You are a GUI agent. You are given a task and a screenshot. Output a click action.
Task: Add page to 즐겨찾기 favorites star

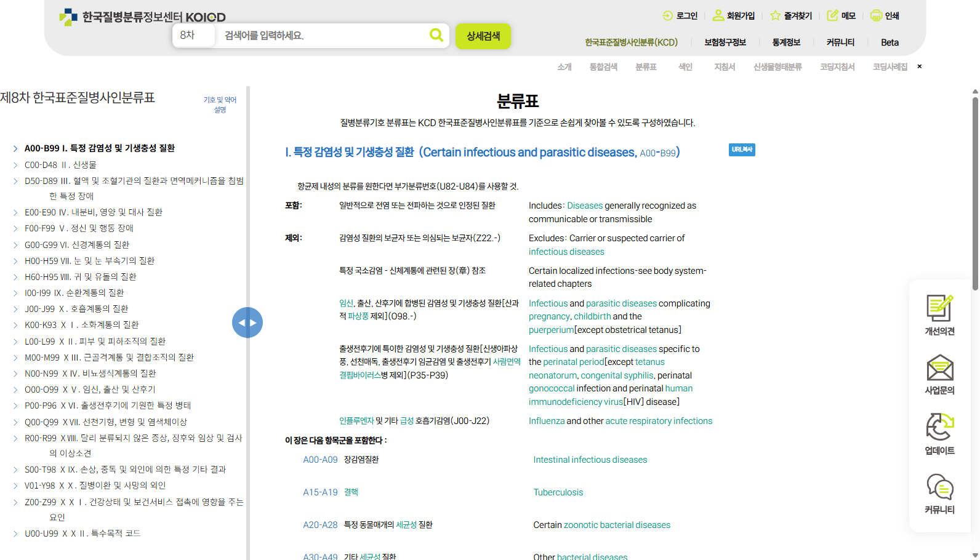775,15
